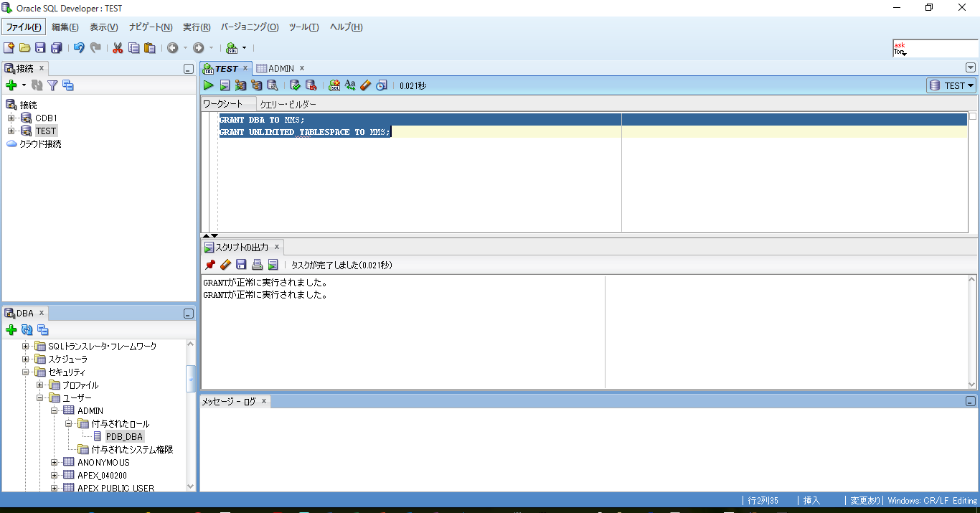Click the GRANT DBA TO MMS line
The height and width of the screenshot is (513, 980).
click(262, 120)
